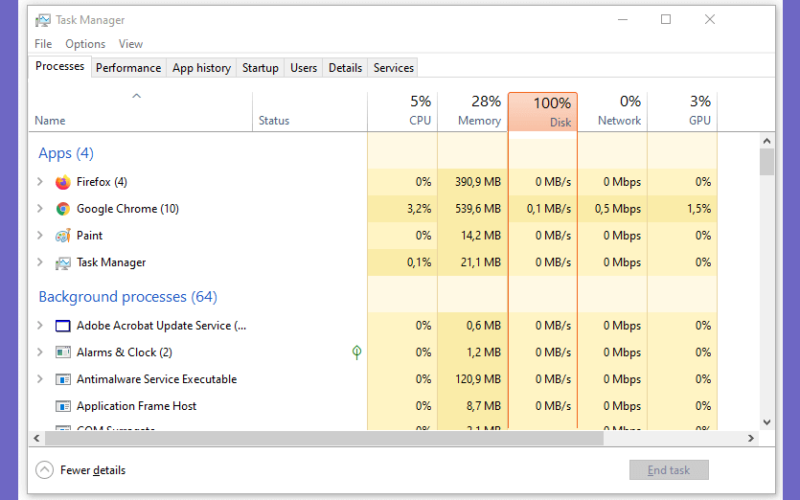
Task: Click the 539,6 MB memory value
Action: pyautogui.click(x=478, y=209)
